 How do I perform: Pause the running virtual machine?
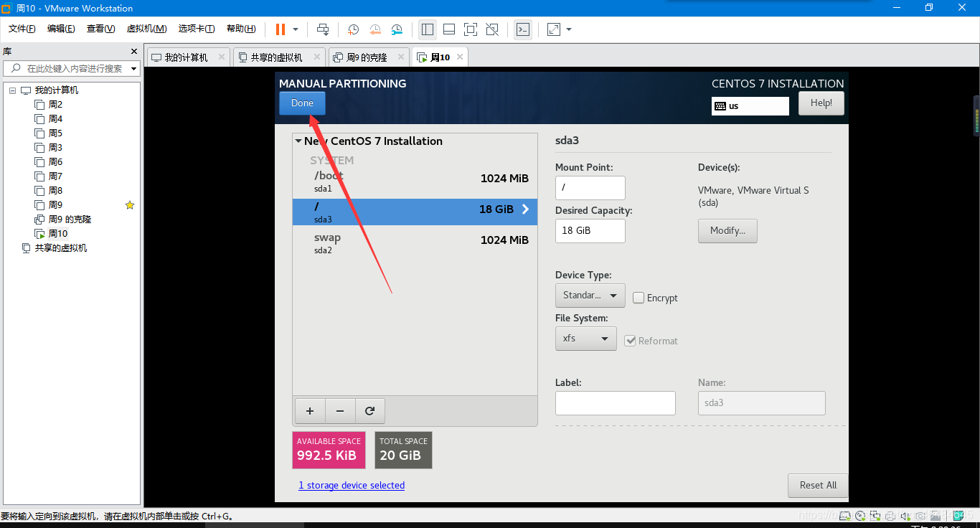(x=280, y=29)
